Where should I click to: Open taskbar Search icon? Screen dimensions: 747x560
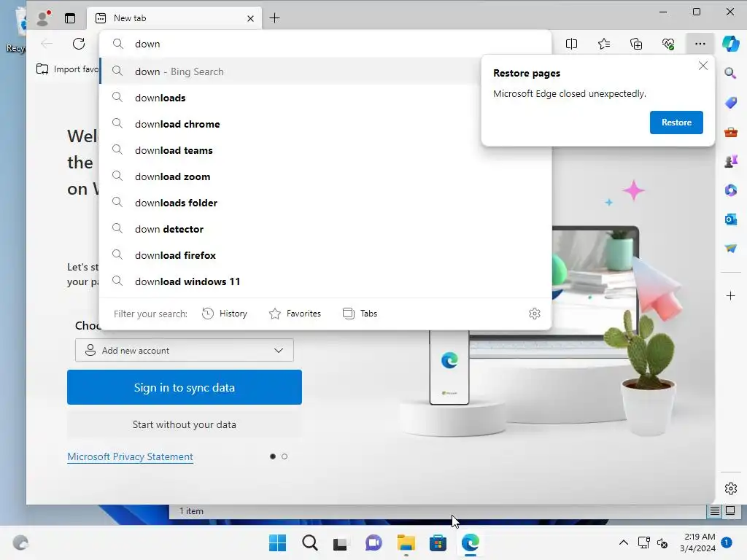point(309,542)
